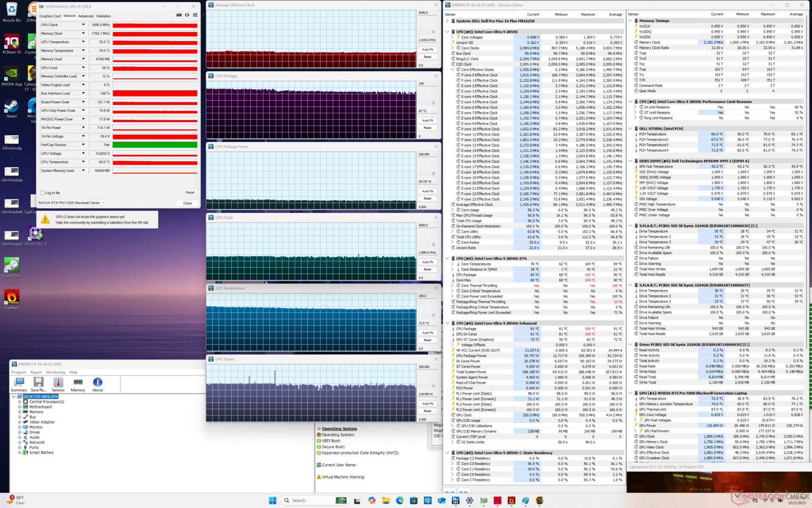Expand the Video Adapter tree node
The height and width of the screenshot is (508, 812).
pyautogui.click(x=19, y=422)
